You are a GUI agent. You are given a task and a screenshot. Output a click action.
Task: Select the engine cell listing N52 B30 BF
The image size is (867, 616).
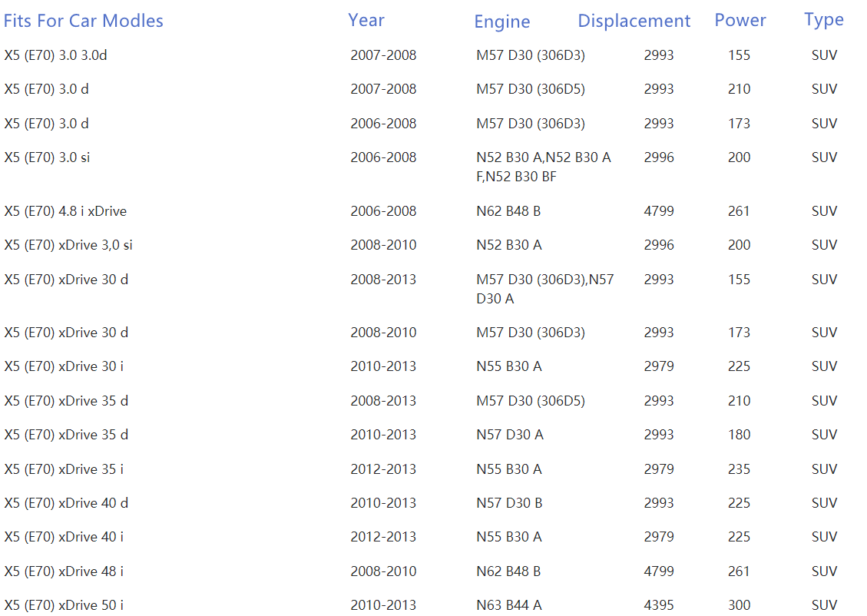[543, 167]
